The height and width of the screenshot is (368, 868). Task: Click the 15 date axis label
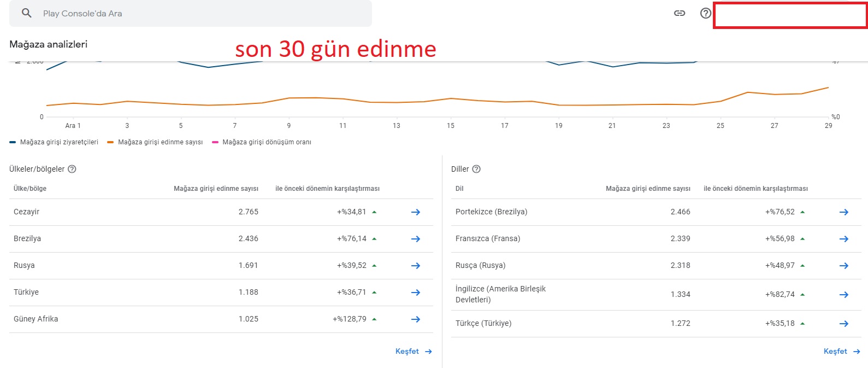pos(451,126)
